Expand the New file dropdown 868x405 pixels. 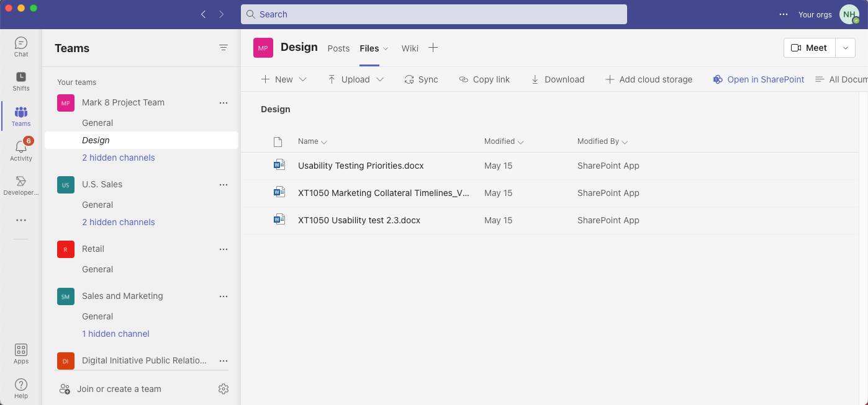click(x=284, y=79)
